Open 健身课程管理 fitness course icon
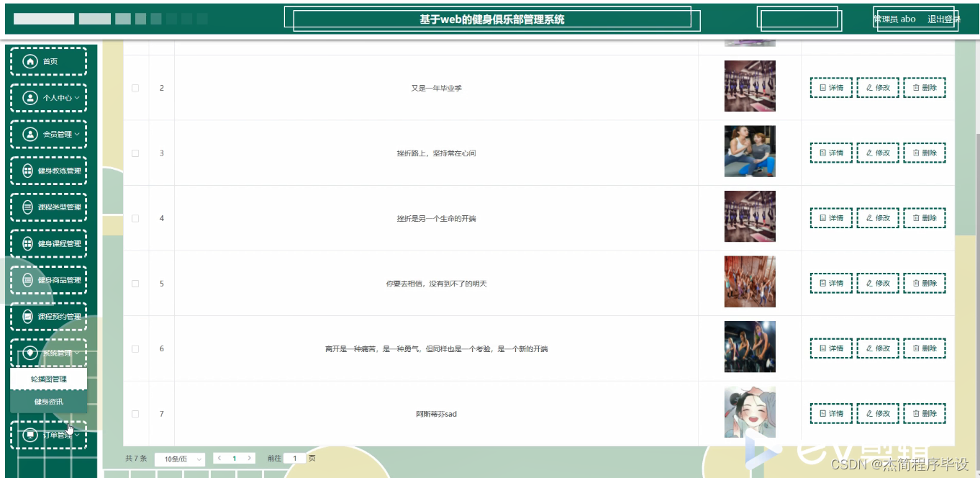This screenshot has height=478, width=980. coord(29,243)
